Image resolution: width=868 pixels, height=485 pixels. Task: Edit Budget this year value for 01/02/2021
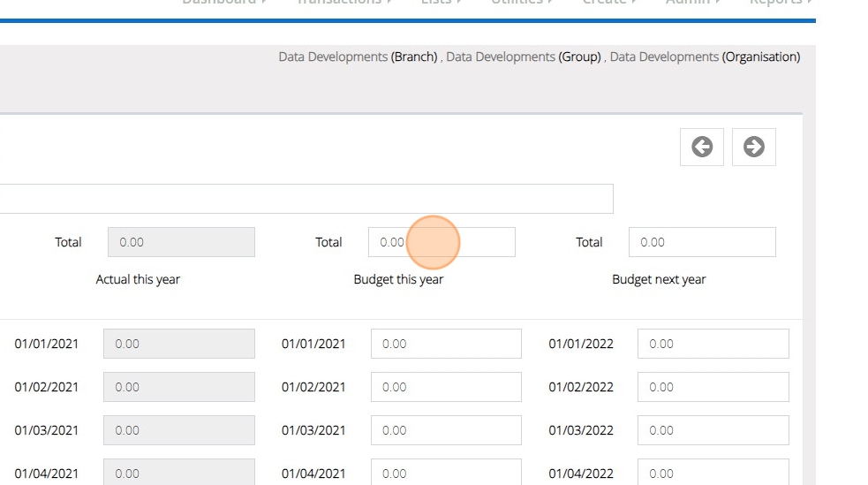(x=446, y=386)
